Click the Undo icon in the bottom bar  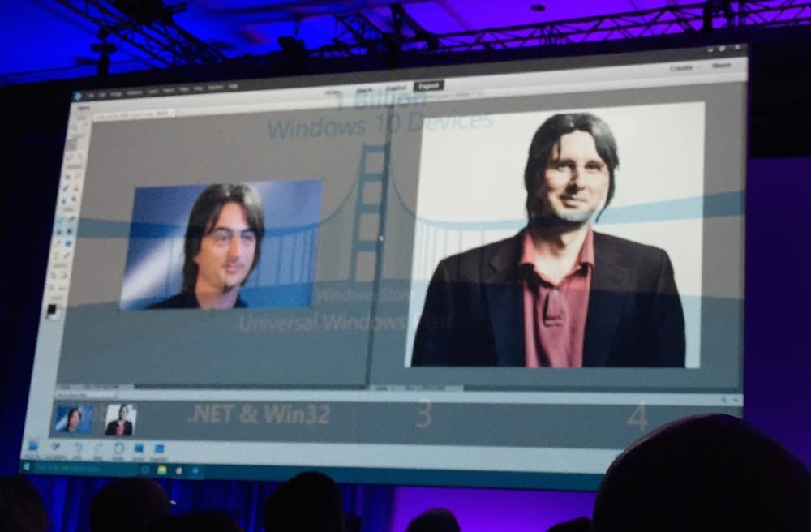[x=78, y=449]
